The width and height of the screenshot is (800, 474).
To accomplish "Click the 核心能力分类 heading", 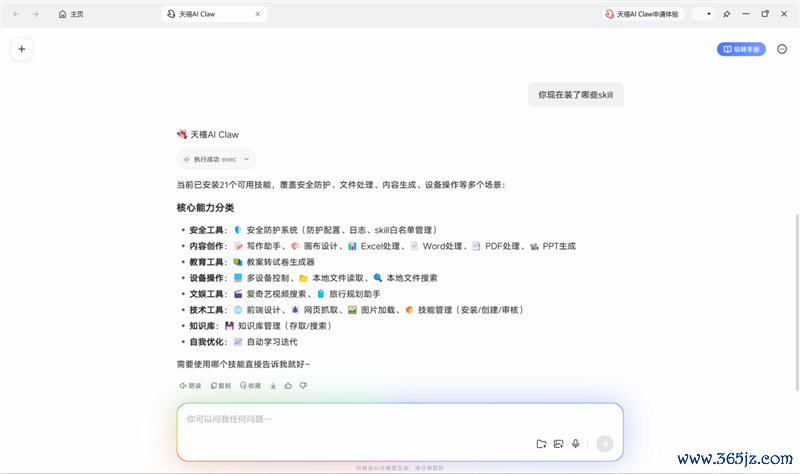I will pyautogui.click(x=205, y=208).
